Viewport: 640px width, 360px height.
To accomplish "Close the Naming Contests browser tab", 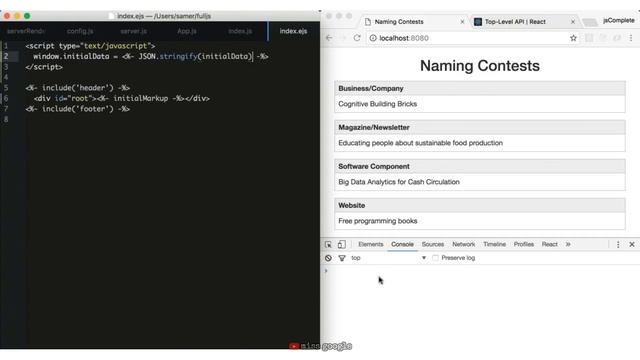I will tap(462, 22).
